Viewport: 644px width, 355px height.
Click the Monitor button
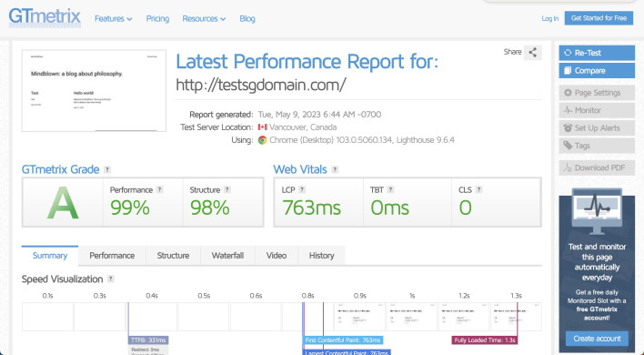coord(597,110)
